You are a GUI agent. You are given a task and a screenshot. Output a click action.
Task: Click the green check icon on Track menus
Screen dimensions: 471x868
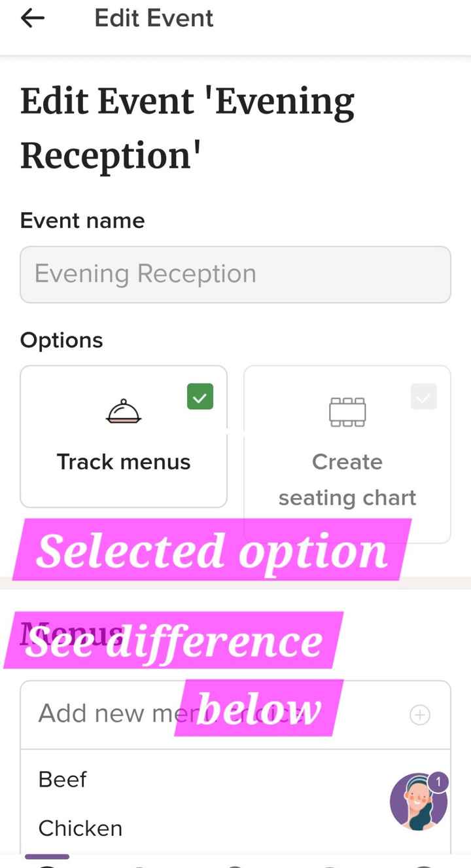200,397
